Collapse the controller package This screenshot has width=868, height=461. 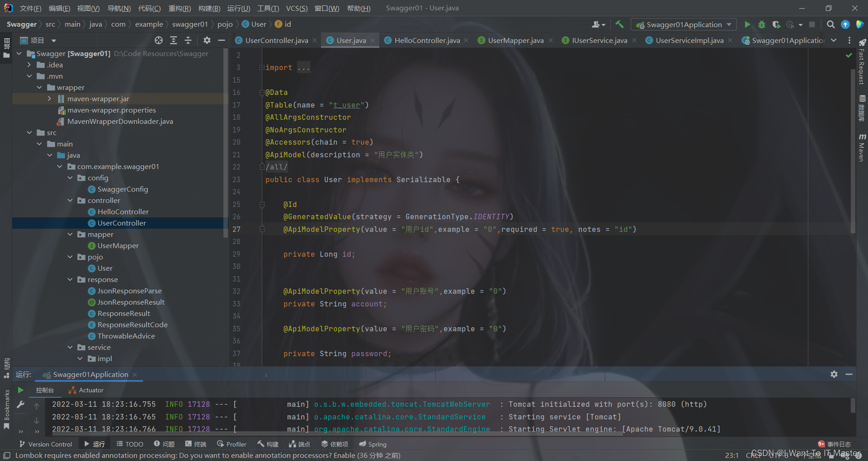click(x=70, y=200)
